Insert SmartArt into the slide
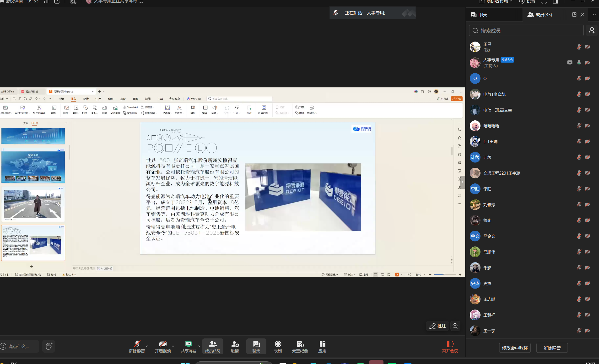 pos(130,107)
